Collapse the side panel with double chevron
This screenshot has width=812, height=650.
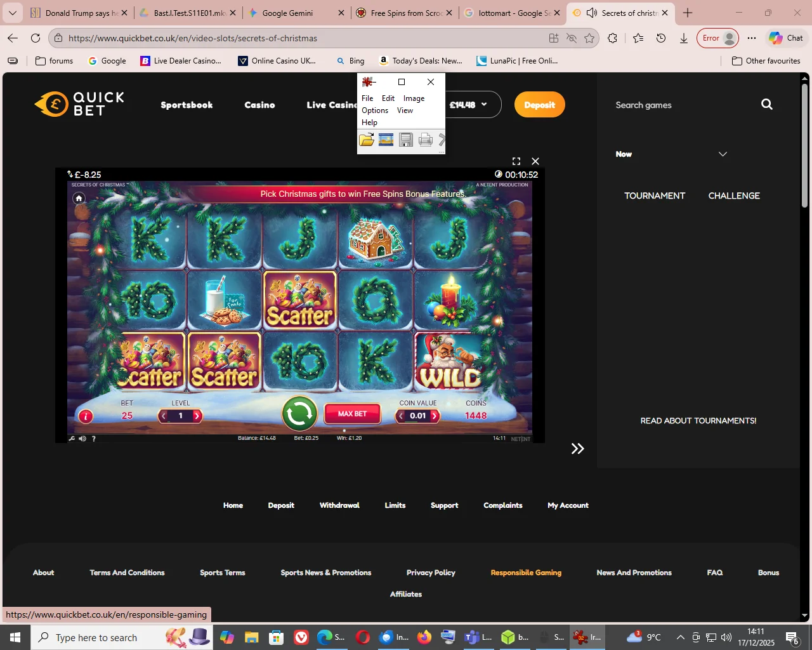(x=577, y=449)
